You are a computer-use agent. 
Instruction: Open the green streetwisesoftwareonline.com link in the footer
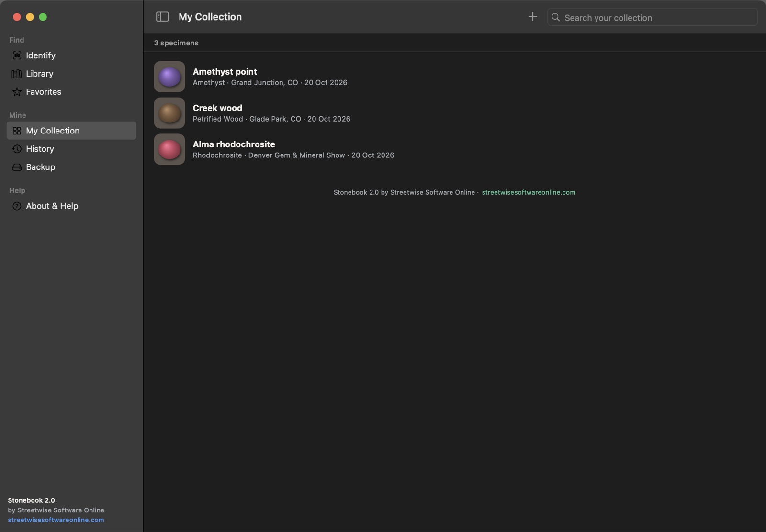529,192
